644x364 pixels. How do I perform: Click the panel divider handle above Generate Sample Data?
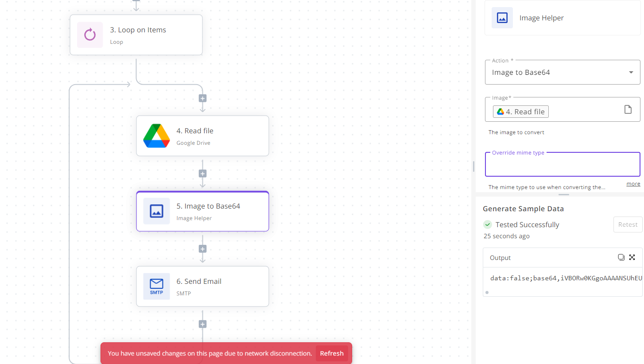tap(563, 194)
